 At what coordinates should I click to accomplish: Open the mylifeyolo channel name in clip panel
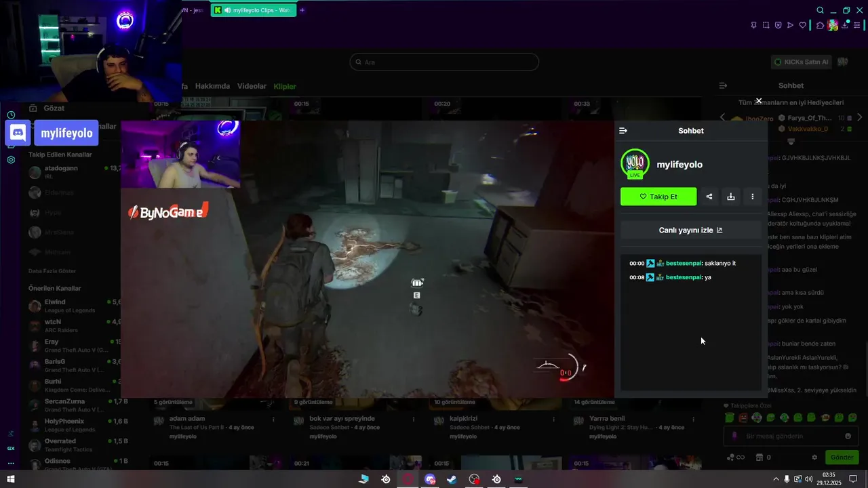point(679,165)
